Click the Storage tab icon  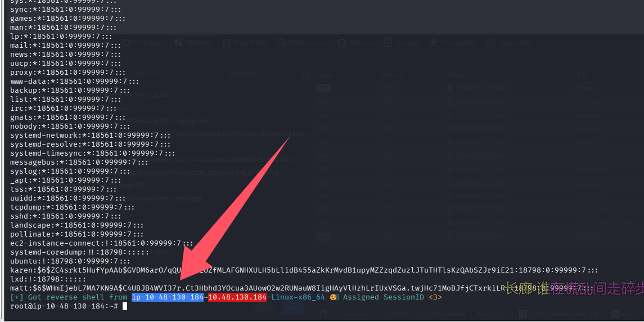point(388,43)
